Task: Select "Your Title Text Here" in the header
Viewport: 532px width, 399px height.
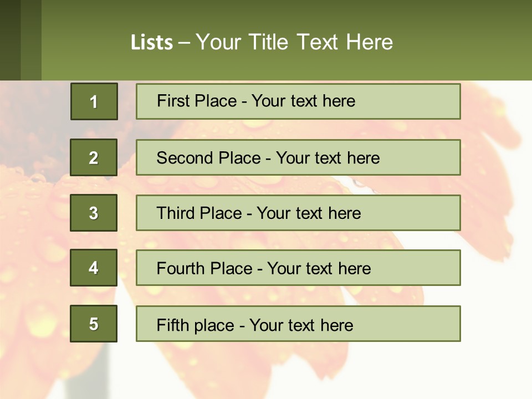Action: [294, 42]
